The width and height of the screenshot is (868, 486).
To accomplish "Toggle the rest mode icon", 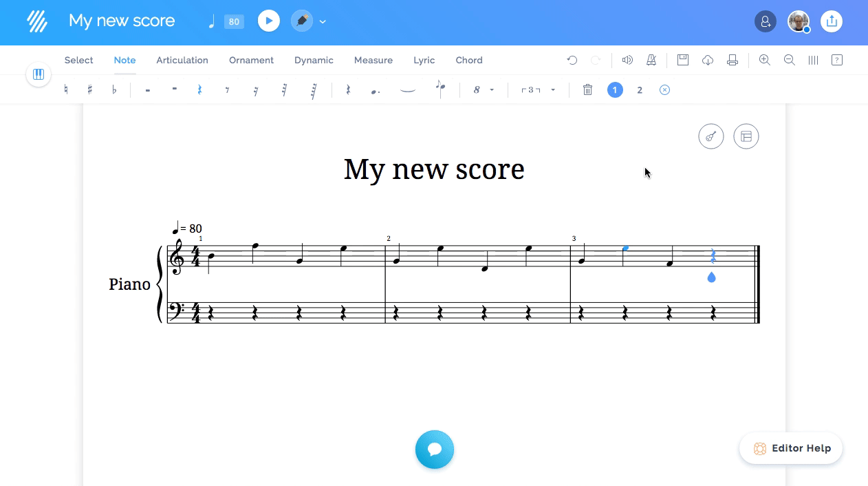I will pos(348,89).
